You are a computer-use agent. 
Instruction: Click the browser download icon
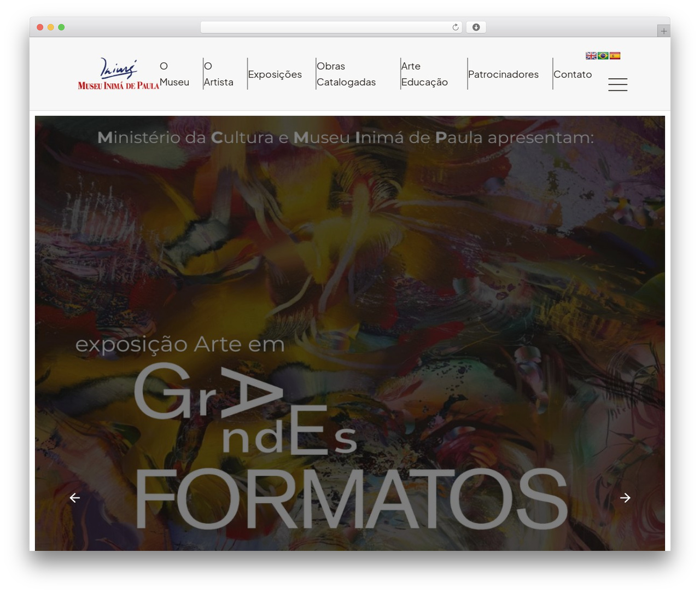tap(476, 27)
